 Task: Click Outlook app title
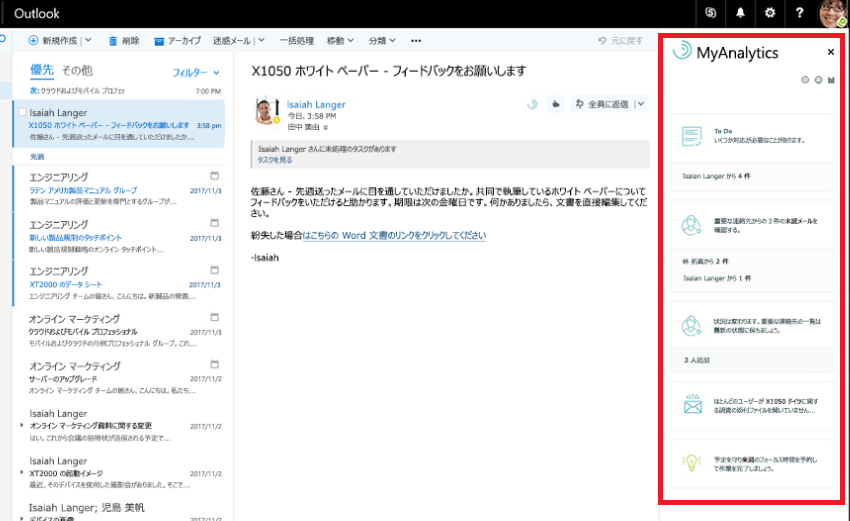36,14
